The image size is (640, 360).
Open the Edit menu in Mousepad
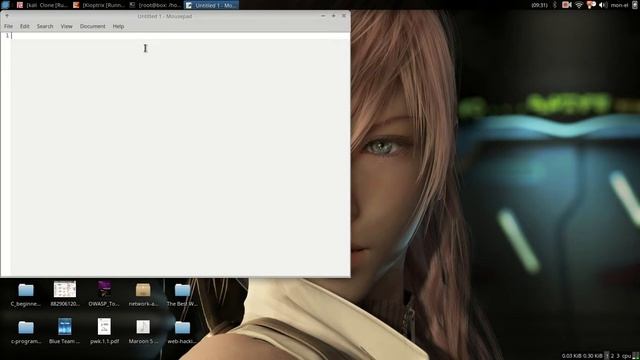[24, 26]
